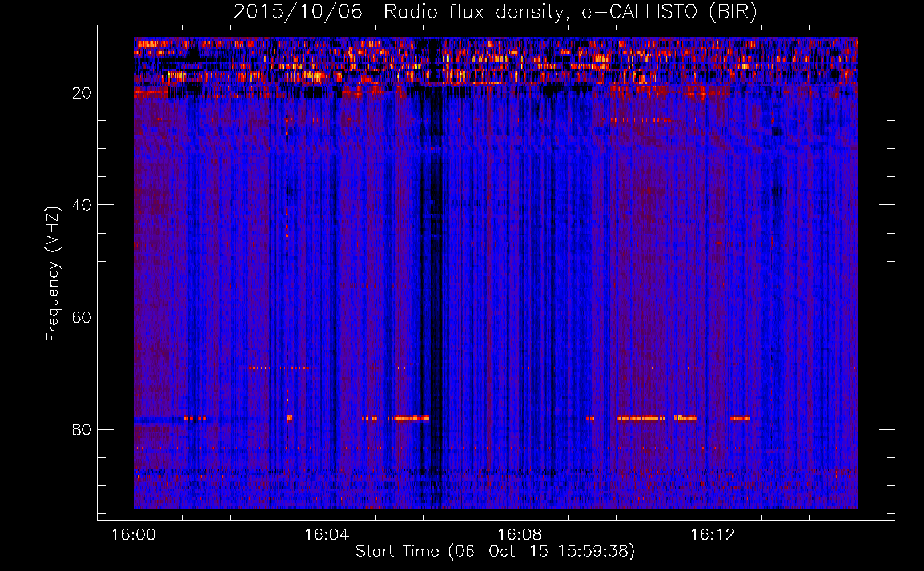Image resolution: width=924 pixels, height=571 pixels.
Task: Click the time tick label '16:12'
Action: point(713,535)
